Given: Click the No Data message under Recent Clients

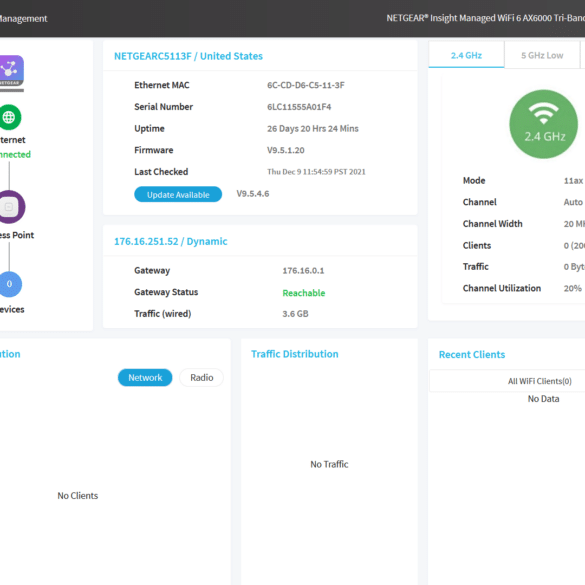Looking at the screenshot, I should (543, 399).
